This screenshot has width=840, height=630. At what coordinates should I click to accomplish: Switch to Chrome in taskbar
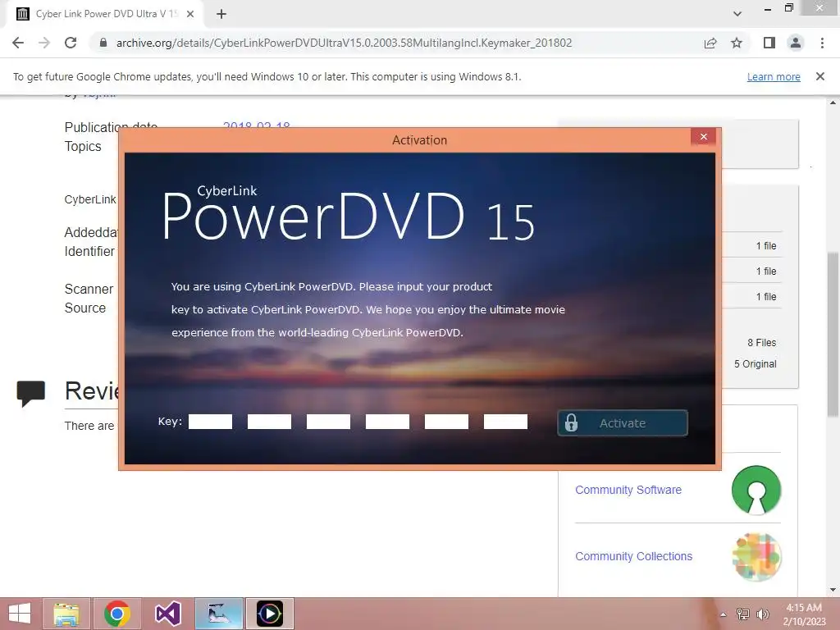pyautogui.click(x=117, y=614)
